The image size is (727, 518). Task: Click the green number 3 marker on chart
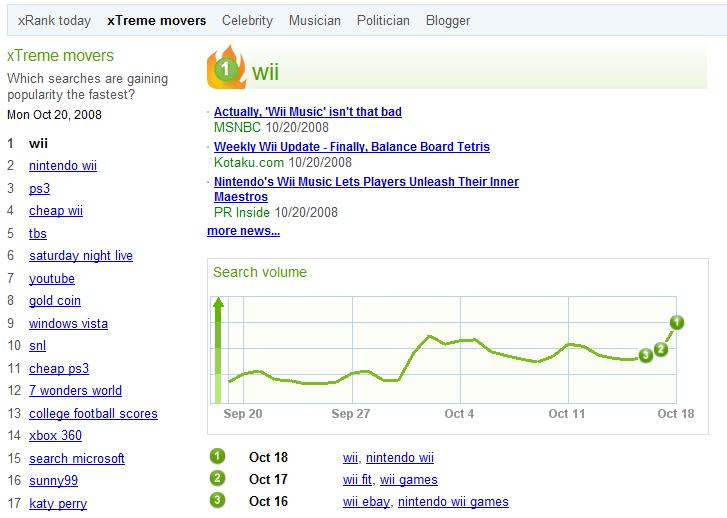tap(646, 355)
